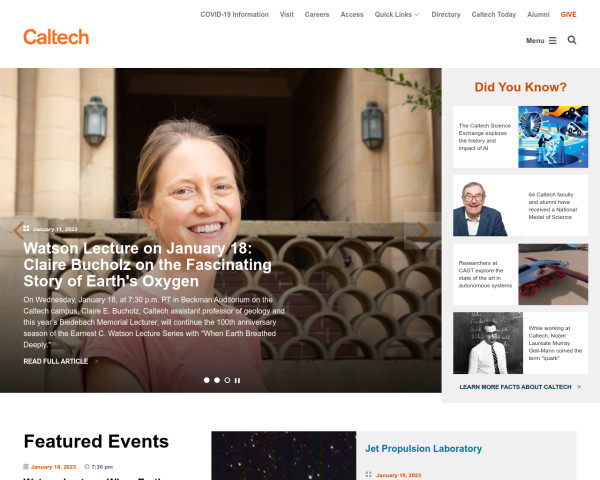Open Jet Propulsion Laboratory link
The width and height of the screenshot is (600, 480).
point(424,449)
